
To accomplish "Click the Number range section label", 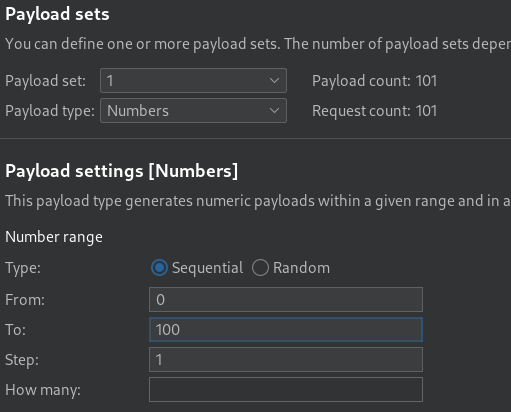I will [x=54, y=237].
